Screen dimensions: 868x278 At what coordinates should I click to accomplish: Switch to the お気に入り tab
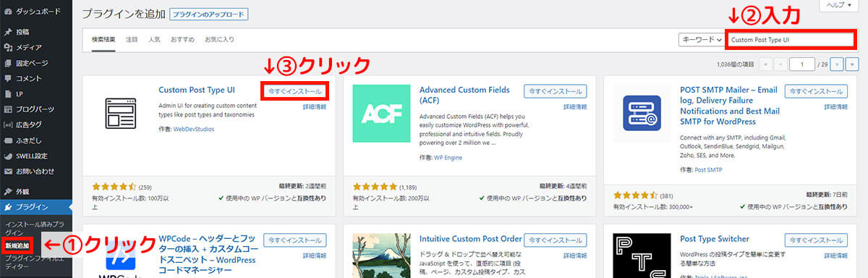[x=219, y=40]
